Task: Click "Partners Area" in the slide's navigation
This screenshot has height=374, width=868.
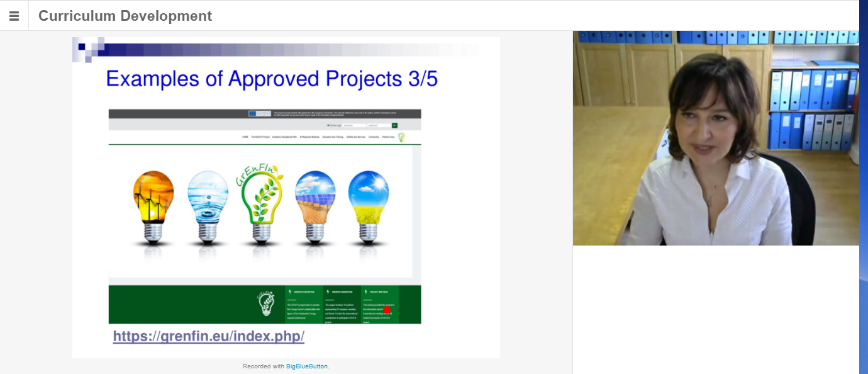Action: (388, 137)
